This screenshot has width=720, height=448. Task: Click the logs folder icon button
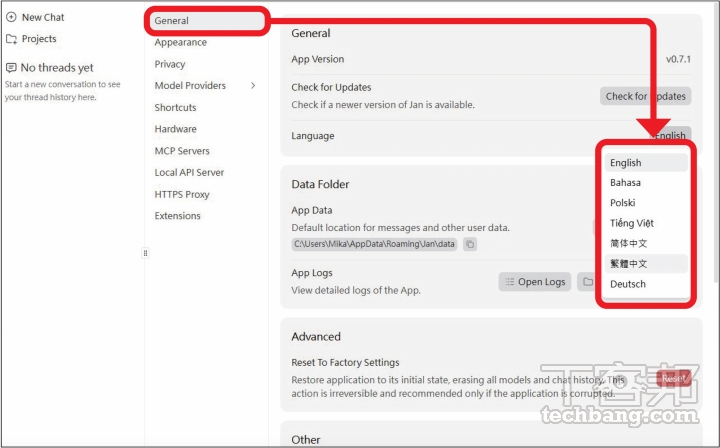point(586,282)
